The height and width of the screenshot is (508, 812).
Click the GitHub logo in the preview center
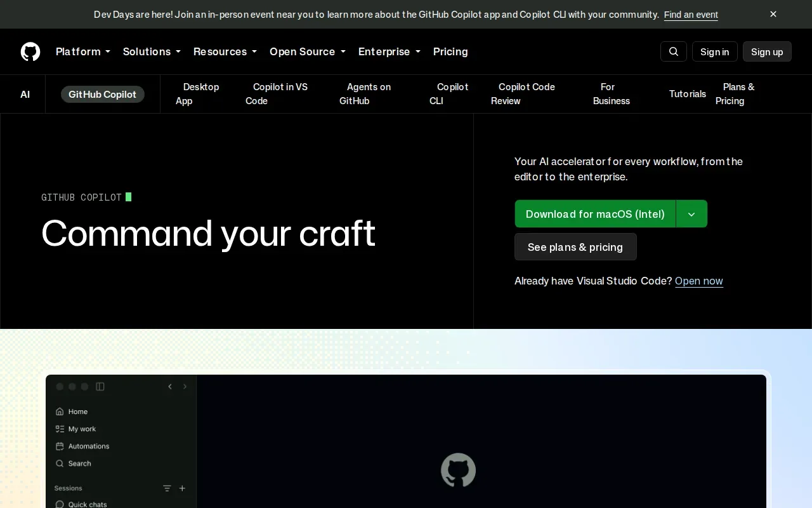click(x=458, y=471)
